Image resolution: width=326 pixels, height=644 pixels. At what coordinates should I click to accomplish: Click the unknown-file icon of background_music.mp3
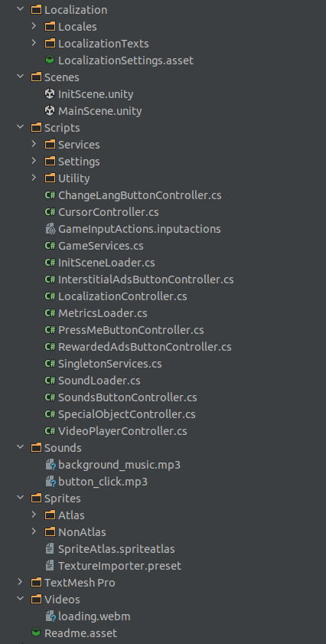(50, 465)
